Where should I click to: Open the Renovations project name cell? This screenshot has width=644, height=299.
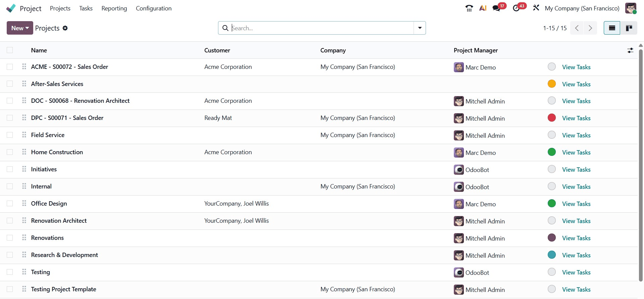[x=47, y=238]
